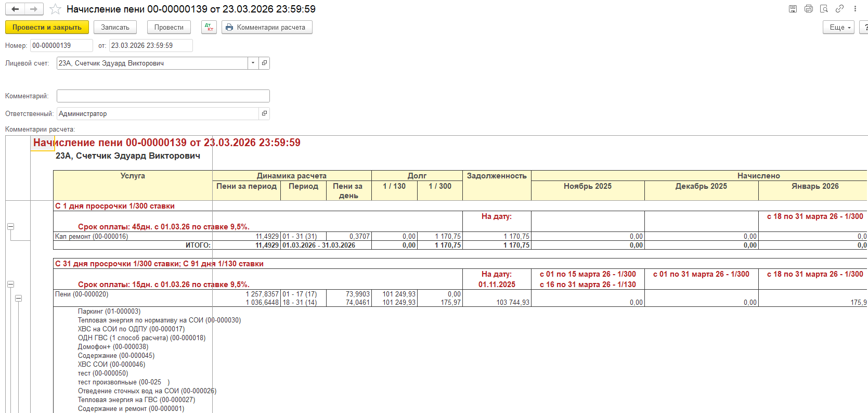868x413 pixels.
Task: Open print preview magnifier icon
Action: click(x=824, y=9)
